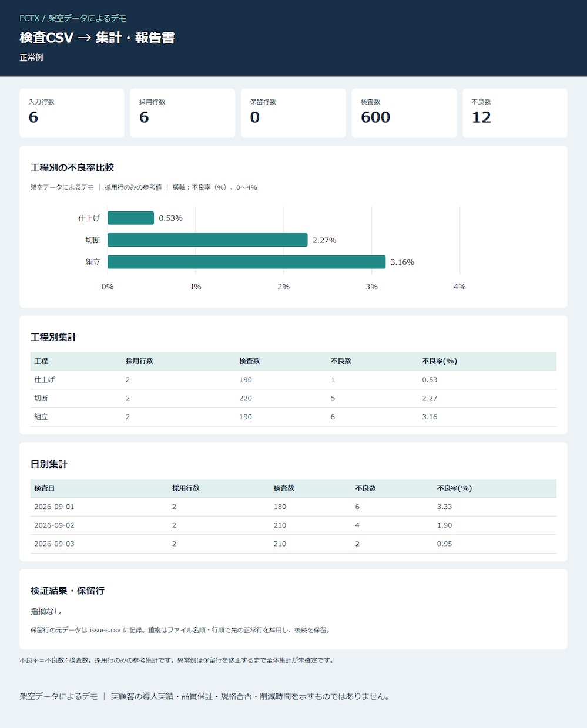The image size is (587, 728).
Task: Click the 組立 bar in the chart
Action: [x=246, y=262]
